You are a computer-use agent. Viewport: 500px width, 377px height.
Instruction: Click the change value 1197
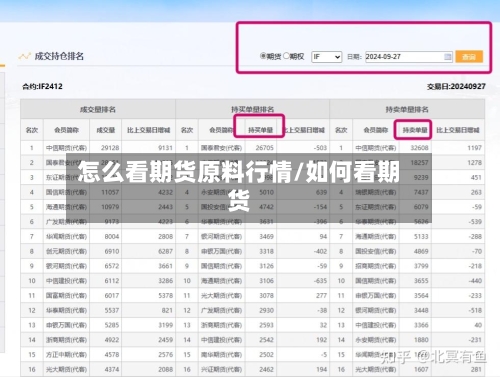coord(474,148)
